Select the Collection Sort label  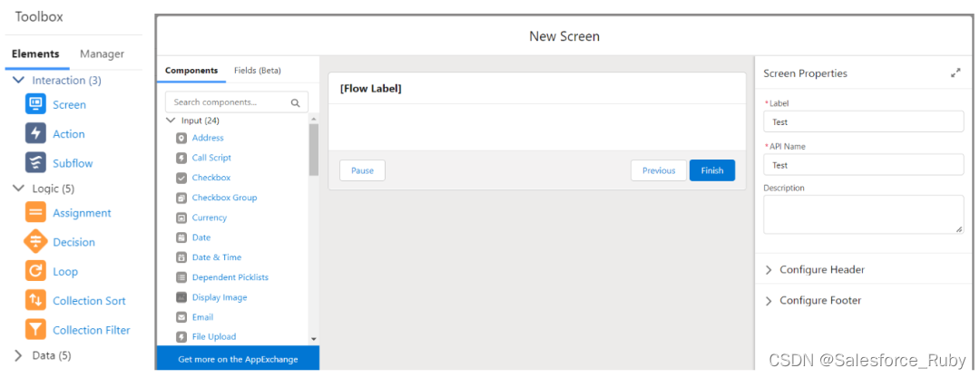(89, 301)
